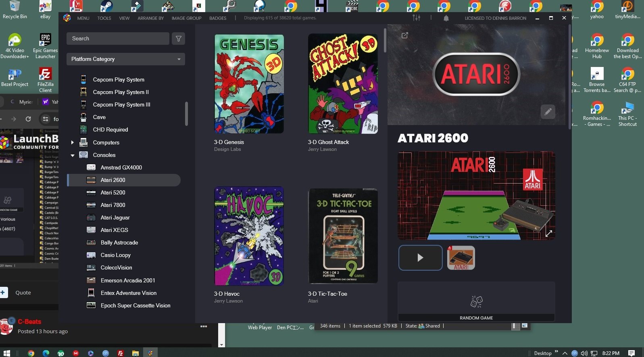Click the Capcom Play System II icon
644x357 pixels.
tap(83, 92)
